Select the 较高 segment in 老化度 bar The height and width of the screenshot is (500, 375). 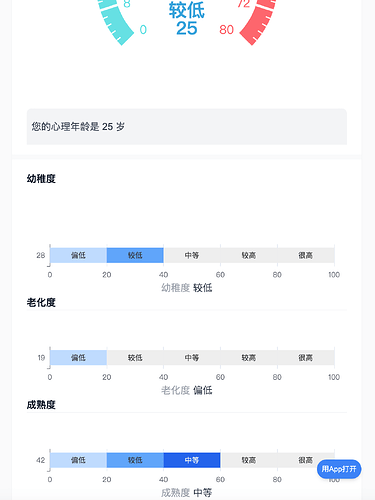click(249, 358)
